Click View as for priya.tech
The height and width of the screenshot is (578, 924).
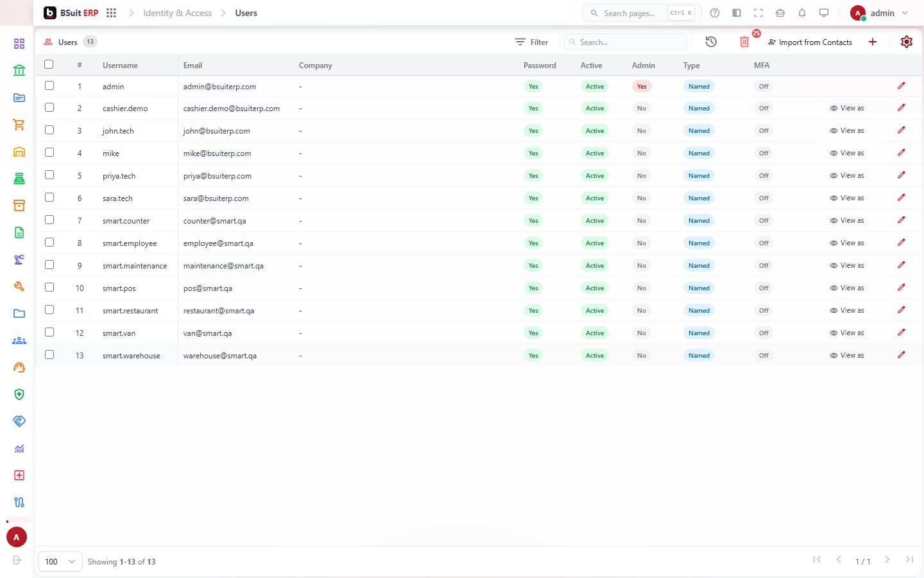tap(847, 175)
